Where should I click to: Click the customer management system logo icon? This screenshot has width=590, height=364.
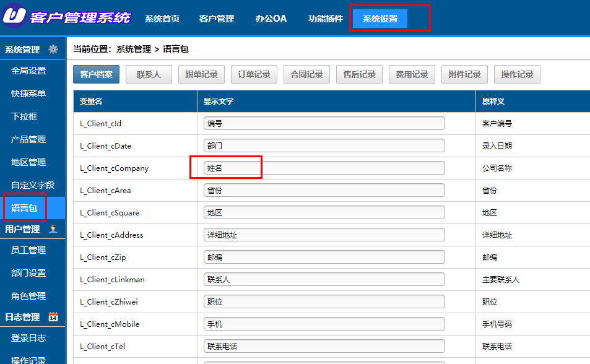pyautogui.click(x=14, y=15)
